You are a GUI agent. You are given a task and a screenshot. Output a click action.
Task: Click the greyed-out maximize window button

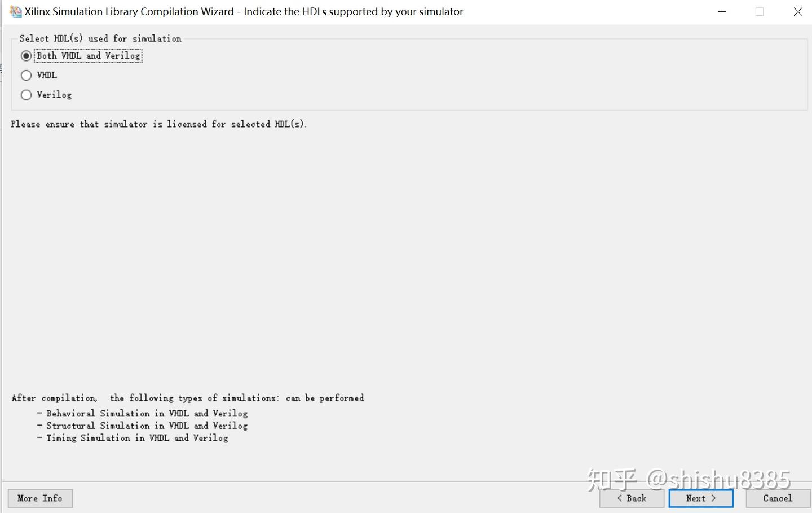point(760,12)
